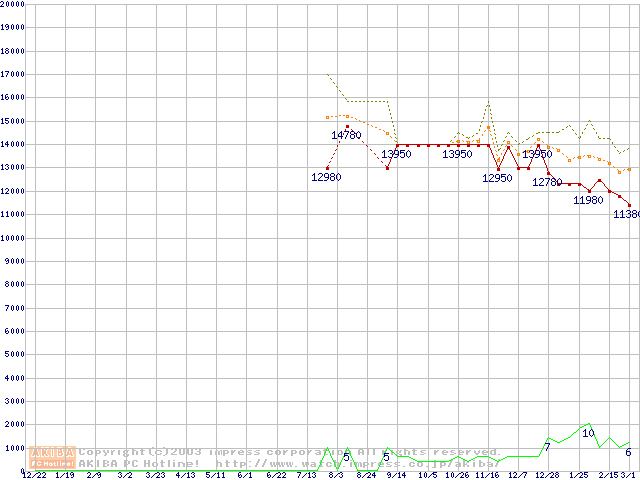Click the 9/14 date on x-axis
Viewport: 640px width, 480px height.
397,475
